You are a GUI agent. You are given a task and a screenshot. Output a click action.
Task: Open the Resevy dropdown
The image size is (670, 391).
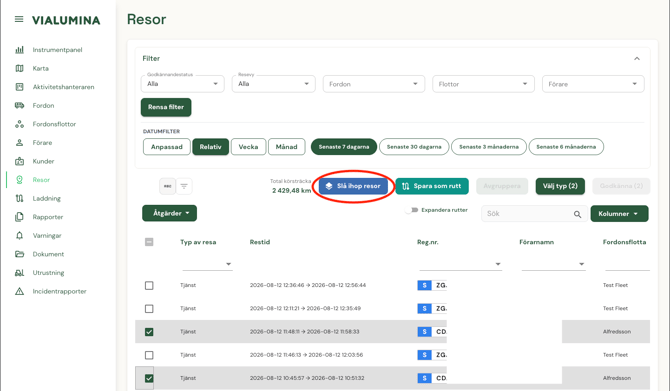[273, 84]
